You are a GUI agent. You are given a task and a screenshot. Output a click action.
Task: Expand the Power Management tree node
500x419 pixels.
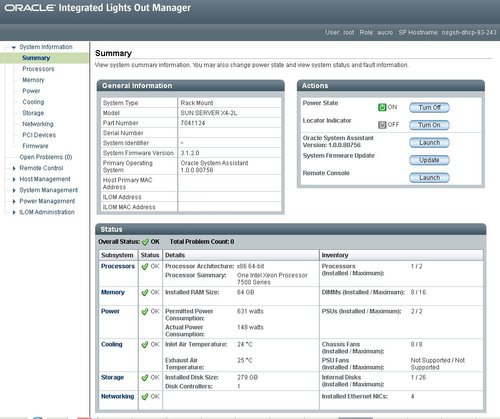[x=14, y=201]
